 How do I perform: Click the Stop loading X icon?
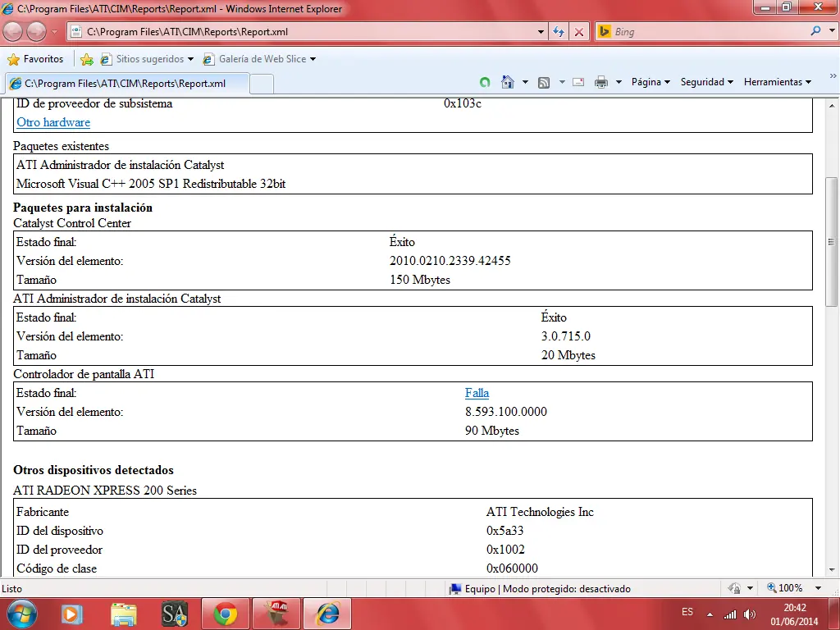[x=579, y=32]
